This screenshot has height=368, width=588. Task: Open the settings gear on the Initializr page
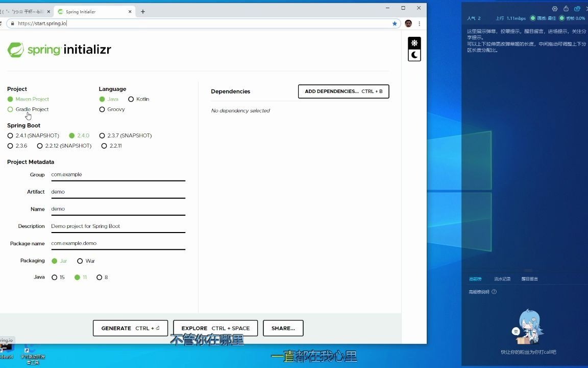click(414, 42)
